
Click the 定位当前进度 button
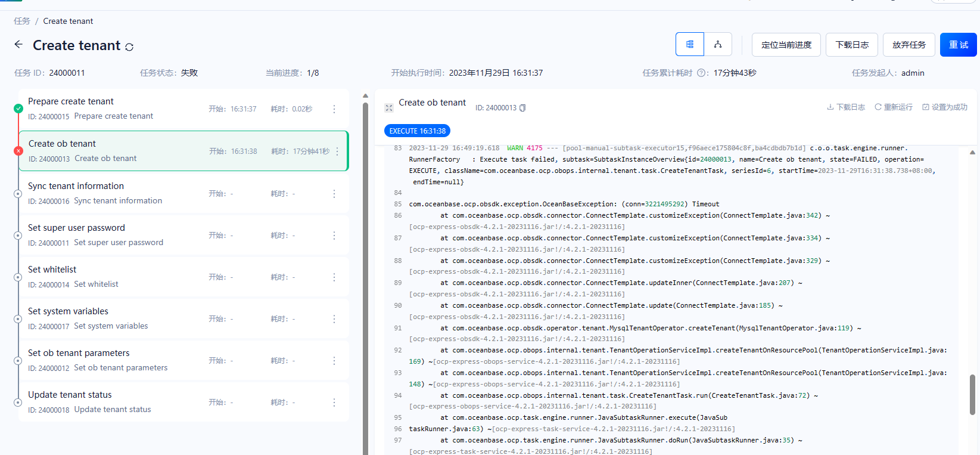(x=786, y=45)
